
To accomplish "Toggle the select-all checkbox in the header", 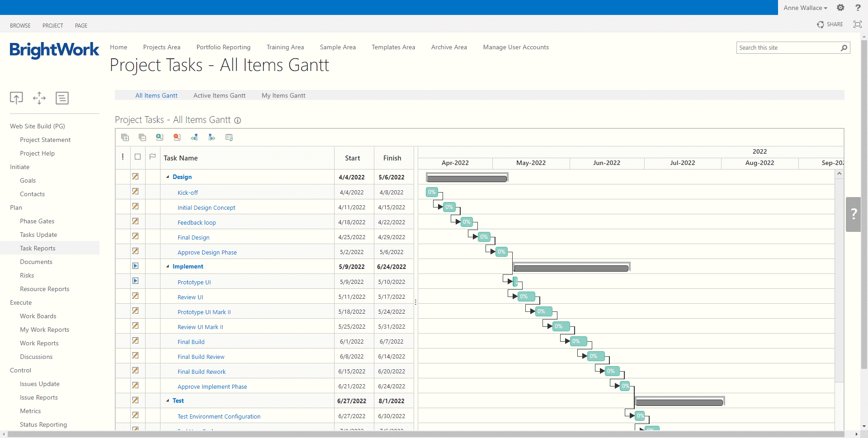I will (x=138, y=156).
